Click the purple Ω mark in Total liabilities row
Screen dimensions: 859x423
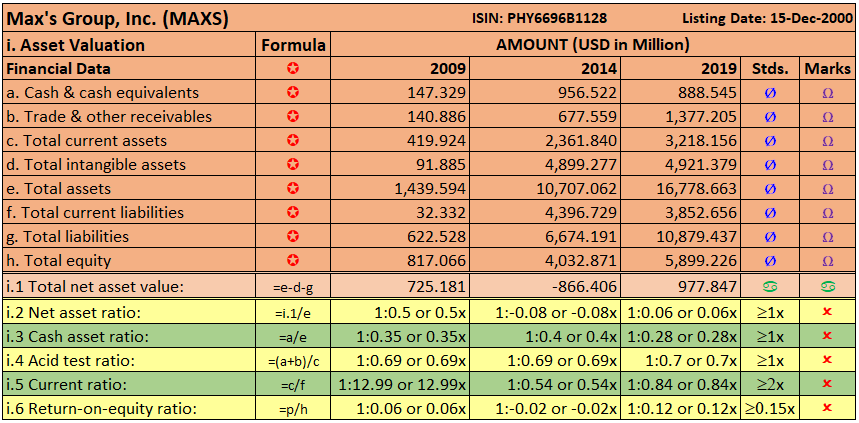pyautogui.click(x=827, y=236)
